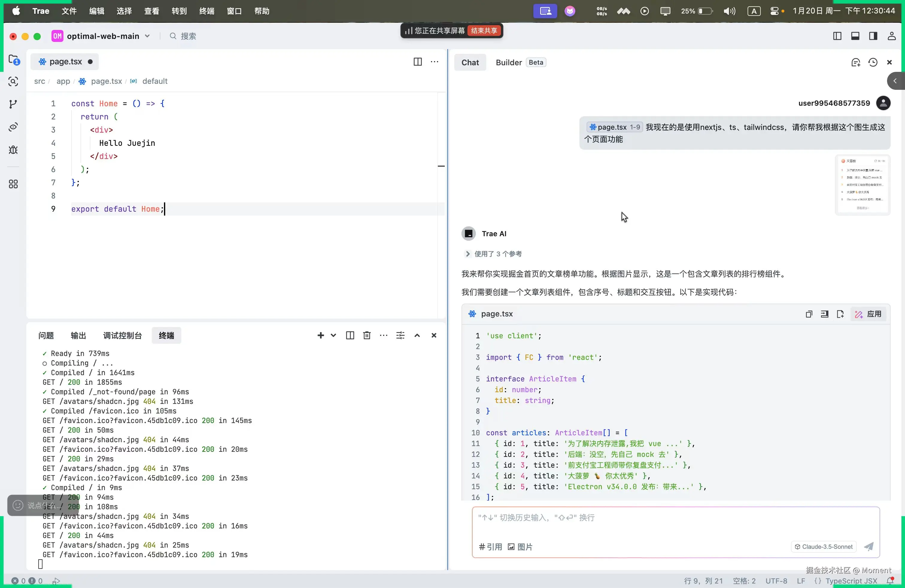
Task: Switch to the Builder tab
Action: coord(508,62)
